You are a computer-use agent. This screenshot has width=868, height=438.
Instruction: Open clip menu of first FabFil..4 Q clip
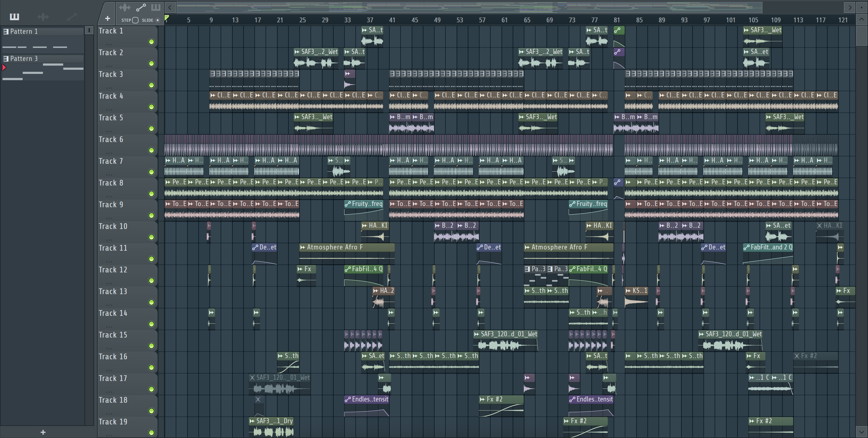(348, 269)
